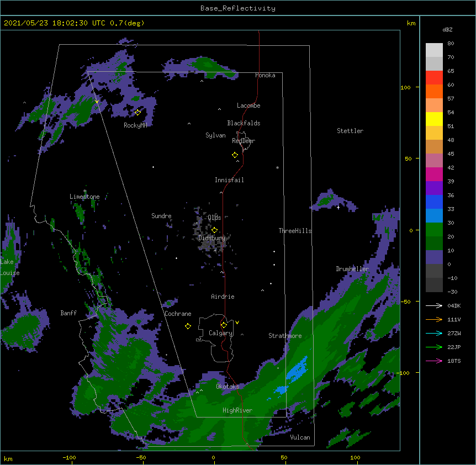The image size is (476, 465).
Task: Select the yellow diamond marker below Cochrane
Action: 188,326
